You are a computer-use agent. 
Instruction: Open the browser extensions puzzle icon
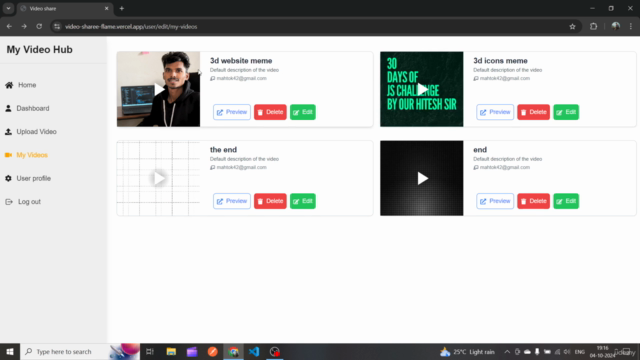tap(593, 27)
